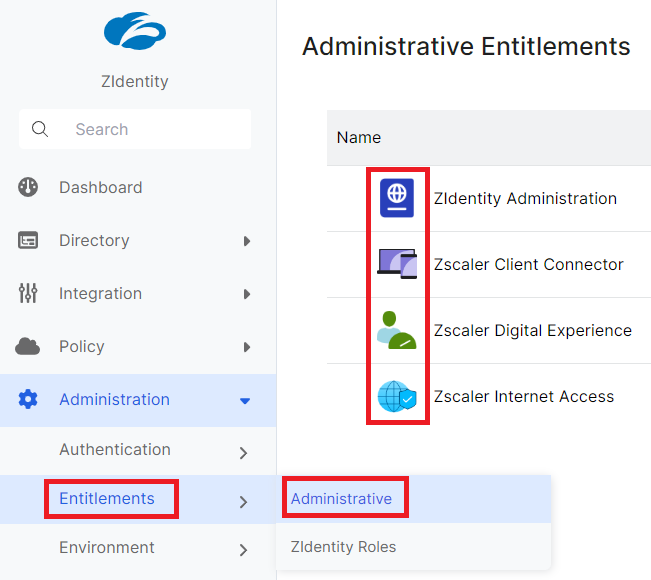Click the sidebar Search field

[x=135, y=129]
